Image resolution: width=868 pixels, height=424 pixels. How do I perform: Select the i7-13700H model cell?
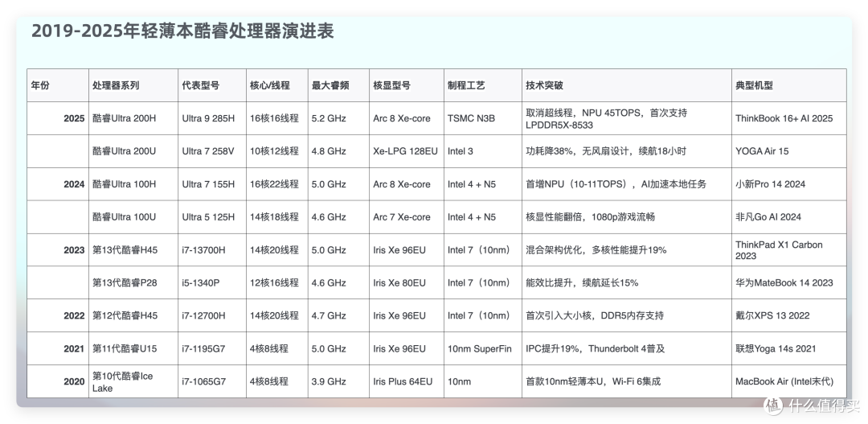[x=212, y=250]
